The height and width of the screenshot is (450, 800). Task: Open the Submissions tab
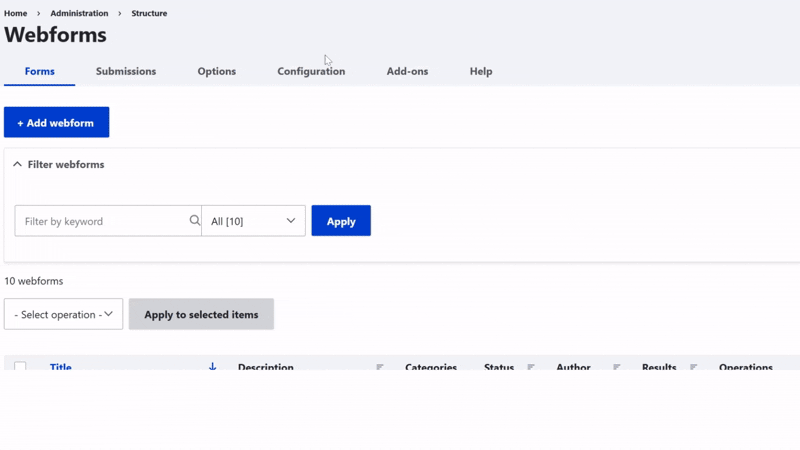(x=126, y=71)
